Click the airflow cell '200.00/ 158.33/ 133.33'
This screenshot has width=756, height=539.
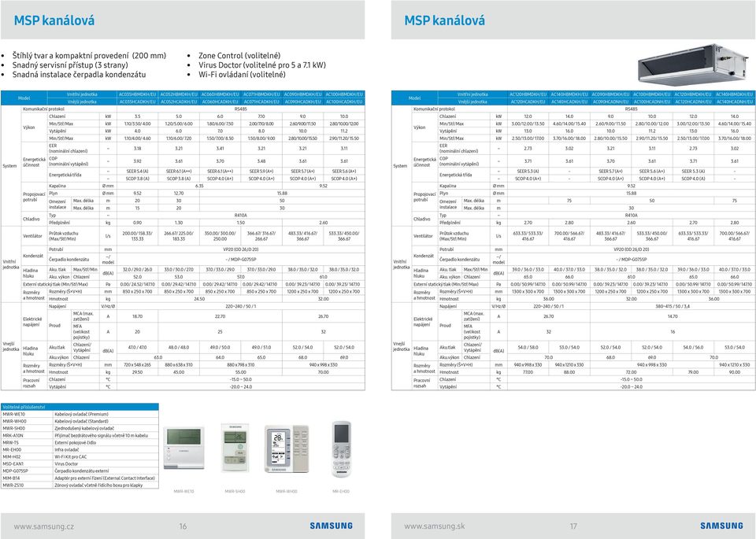(137, 236)
